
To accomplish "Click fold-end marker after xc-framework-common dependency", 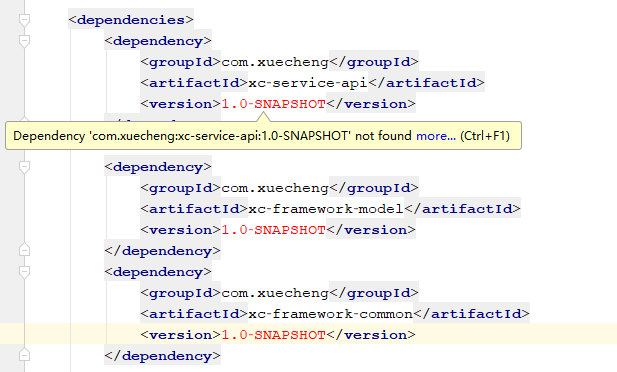I will pos(24,355).
